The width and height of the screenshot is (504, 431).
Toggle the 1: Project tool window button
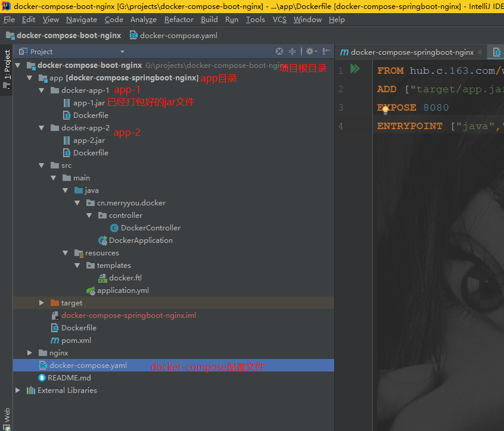[x=7, y=69]
